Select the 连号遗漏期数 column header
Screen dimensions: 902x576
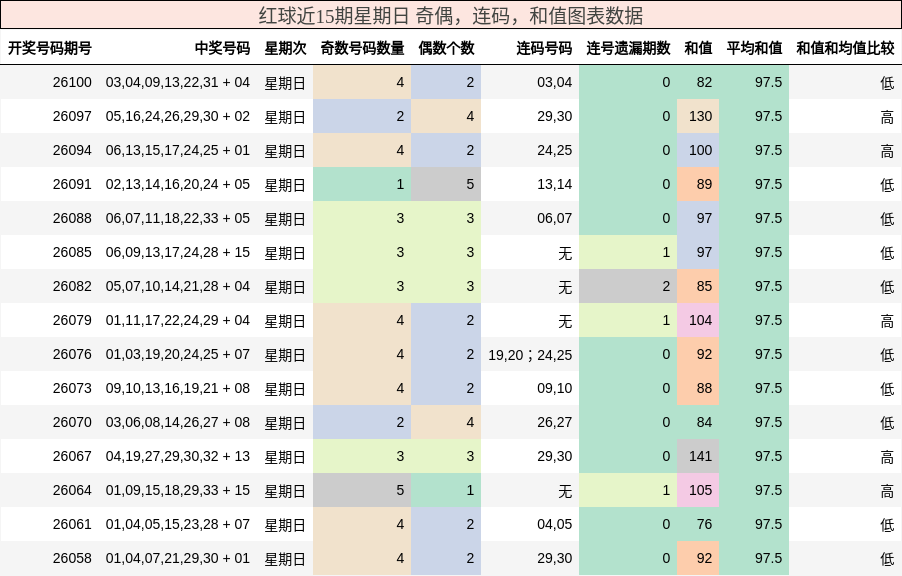tap(629, 48)
